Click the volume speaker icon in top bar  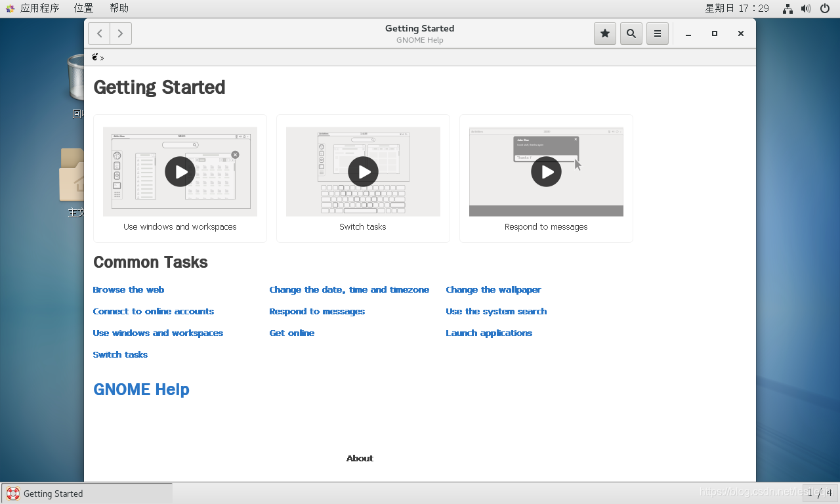click(x=806, y=9)
